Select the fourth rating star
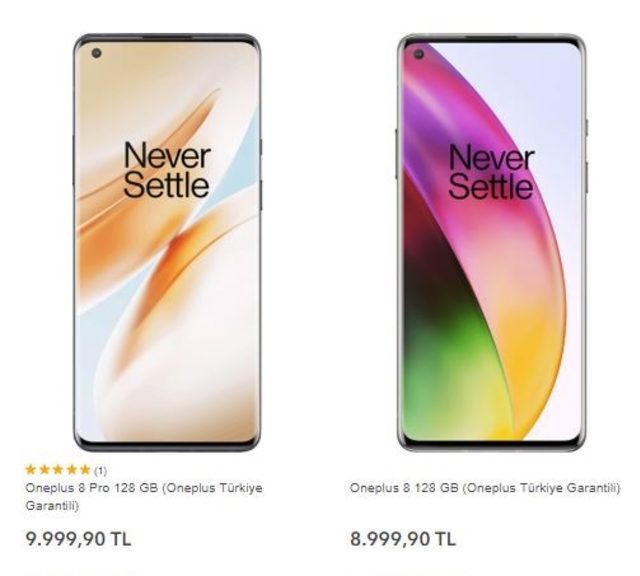Viewport: 640px width, 576px height. (x=71, y=470)
